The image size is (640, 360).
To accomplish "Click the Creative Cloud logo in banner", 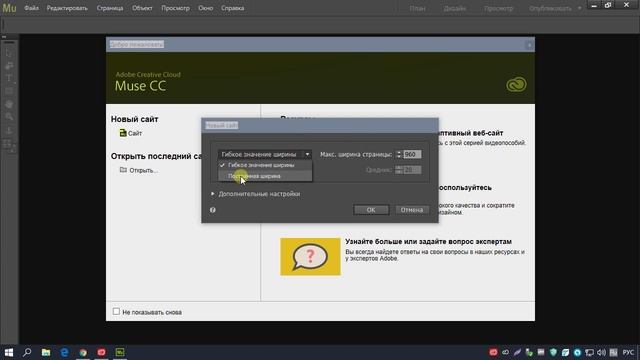I will click(516, 85).
